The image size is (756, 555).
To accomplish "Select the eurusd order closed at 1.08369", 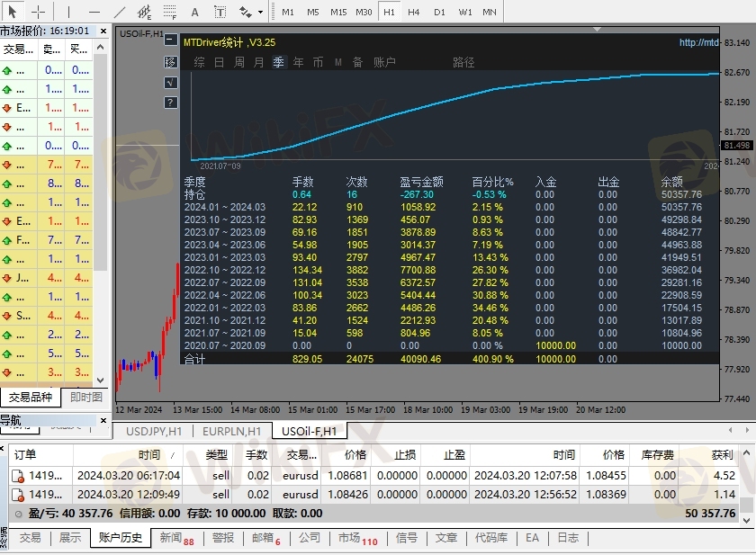I will (373, 495).
